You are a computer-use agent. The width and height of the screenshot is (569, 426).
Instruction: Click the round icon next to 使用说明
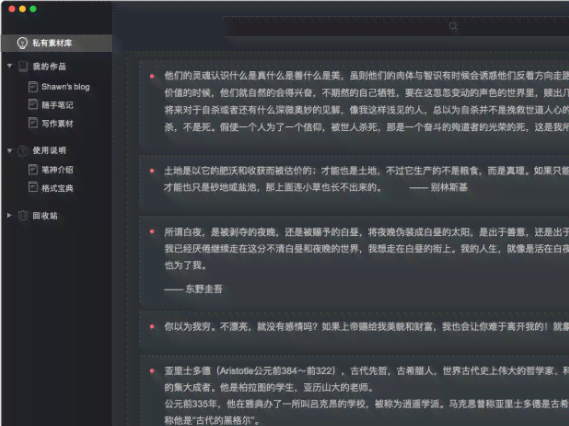[x=23, y=150]
